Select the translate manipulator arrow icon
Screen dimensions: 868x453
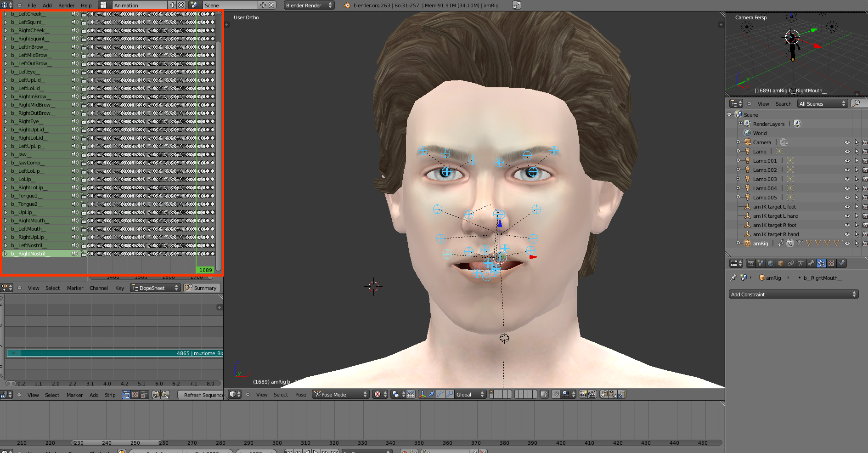431,394
